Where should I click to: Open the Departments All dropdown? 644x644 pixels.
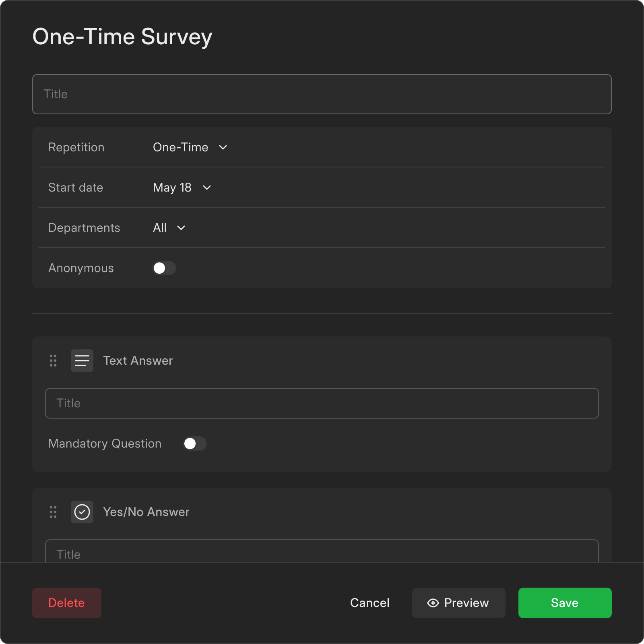click(x=169, y=228)
